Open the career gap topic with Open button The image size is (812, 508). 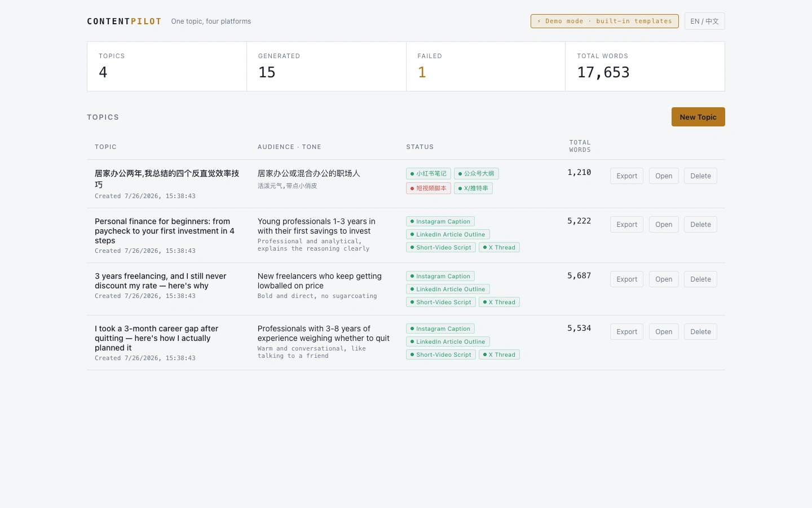click(x=664, y=332)
